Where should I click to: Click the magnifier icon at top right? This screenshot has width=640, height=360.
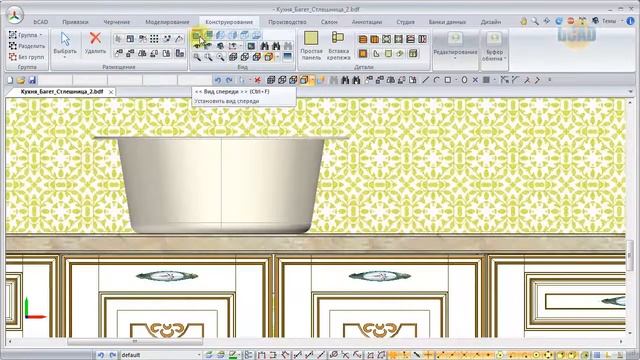(535, 21)
